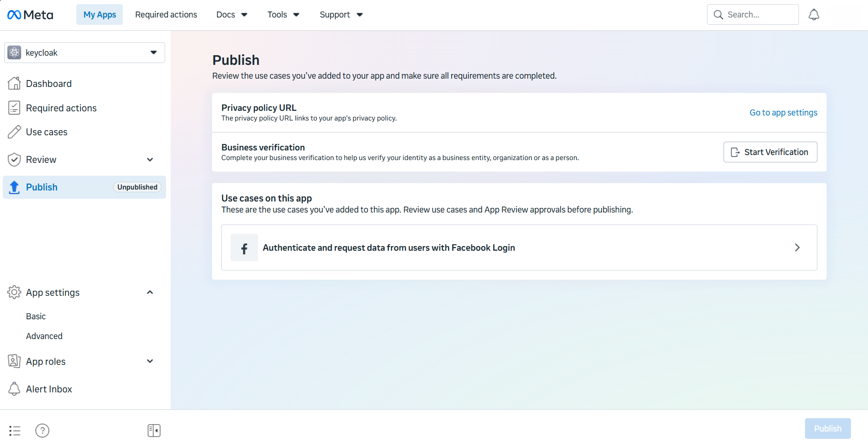Image resolution: width=868 pixels, height=443 pixels.
Task: Click the Privacy policy URL heading
Action: tap(259, 108)
